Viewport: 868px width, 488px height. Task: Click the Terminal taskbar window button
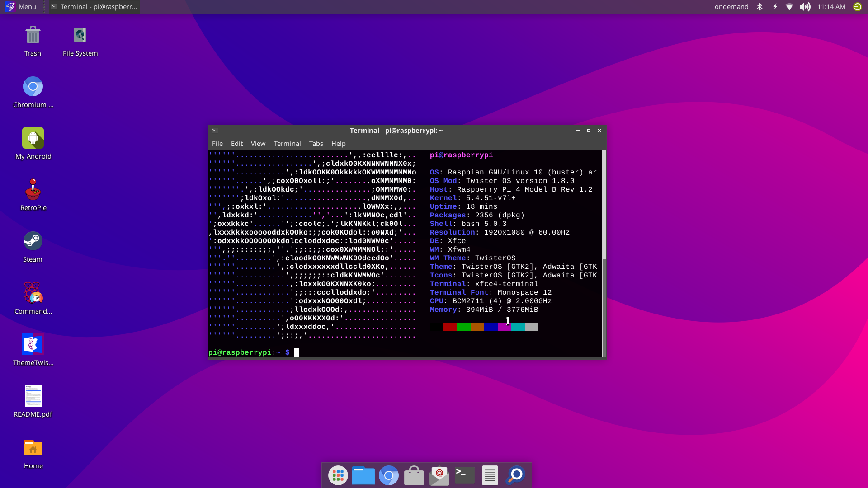[94, 7]
